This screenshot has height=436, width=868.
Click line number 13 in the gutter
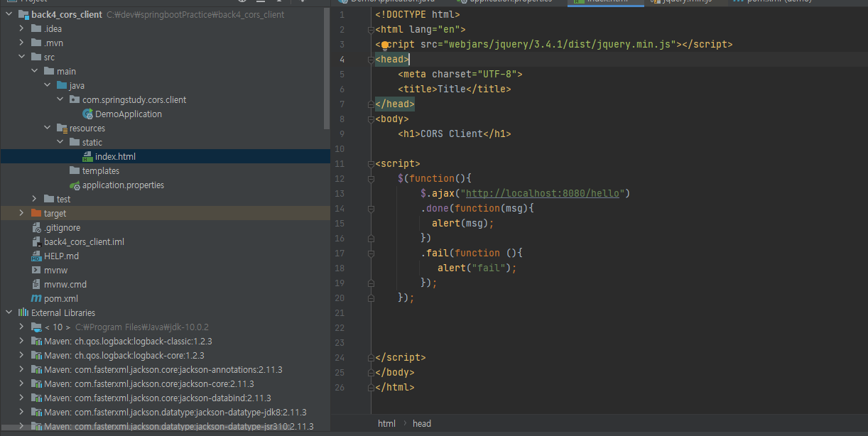(x=340, y=194)
